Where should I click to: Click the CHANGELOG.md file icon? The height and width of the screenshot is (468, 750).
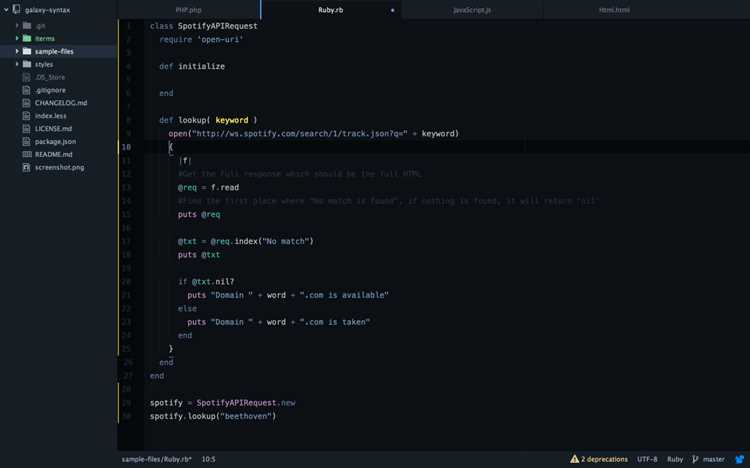[27, 102]
